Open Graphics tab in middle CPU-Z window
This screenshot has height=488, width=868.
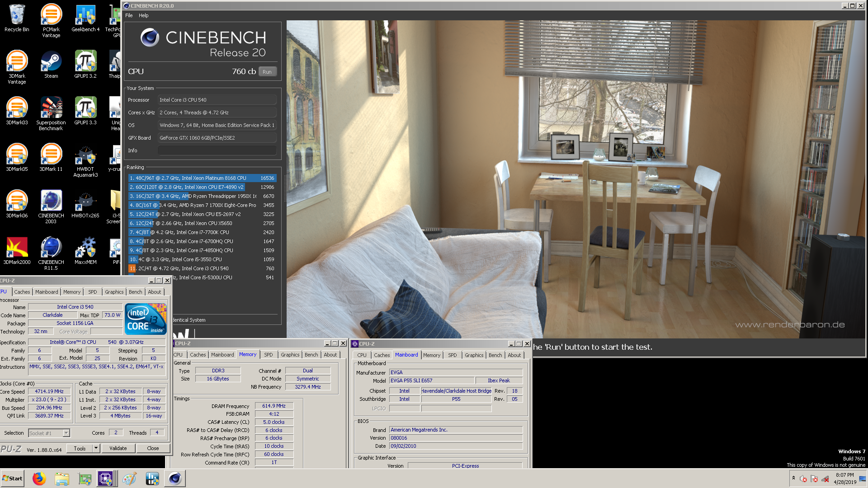(x=290, y=355)
